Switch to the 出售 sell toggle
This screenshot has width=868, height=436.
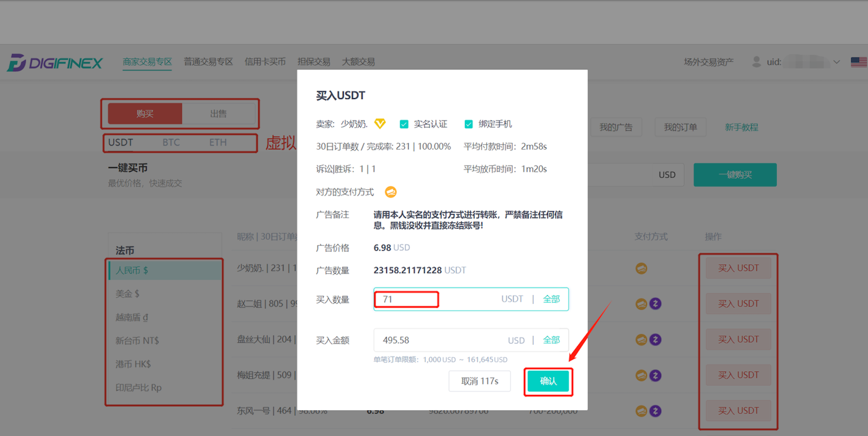218,114
